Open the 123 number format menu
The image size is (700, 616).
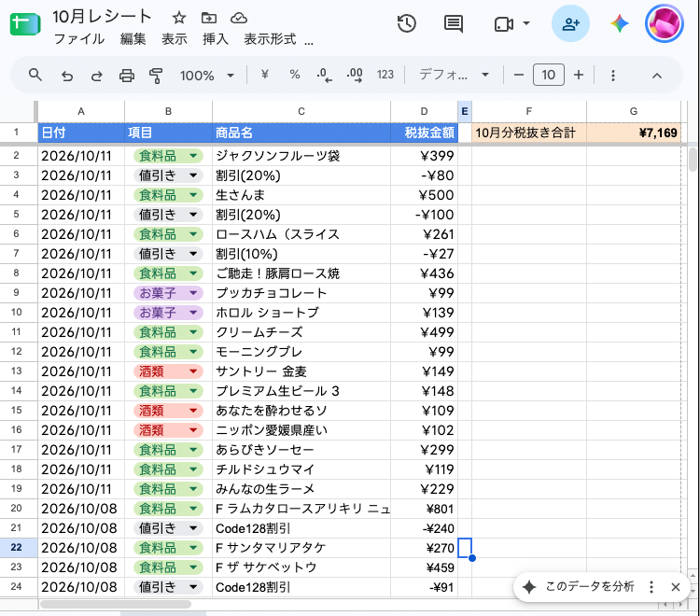[x=385, y=75]
